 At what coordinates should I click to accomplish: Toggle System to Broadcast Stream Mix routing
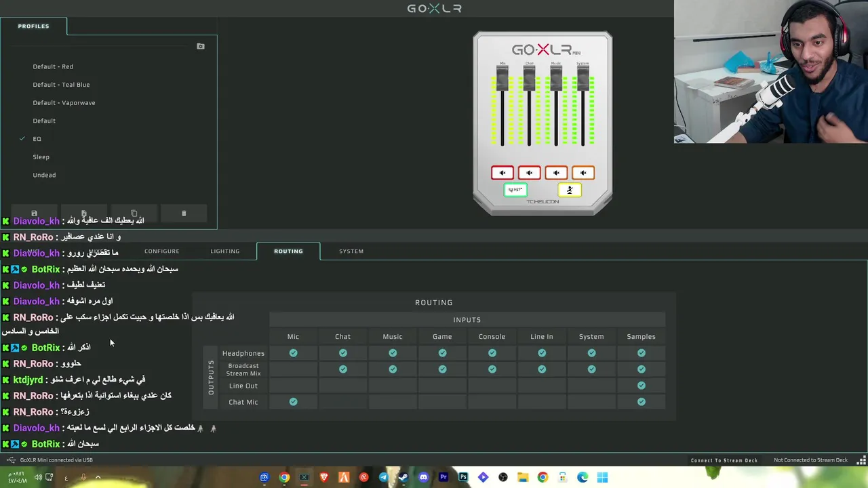(x=591, y=369)
